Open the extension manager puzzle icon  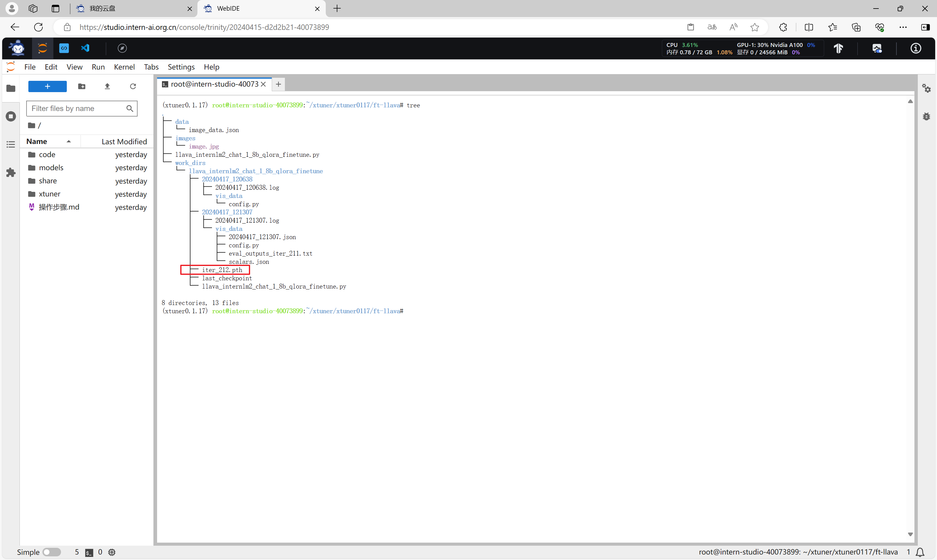click(x=11, y=172)
